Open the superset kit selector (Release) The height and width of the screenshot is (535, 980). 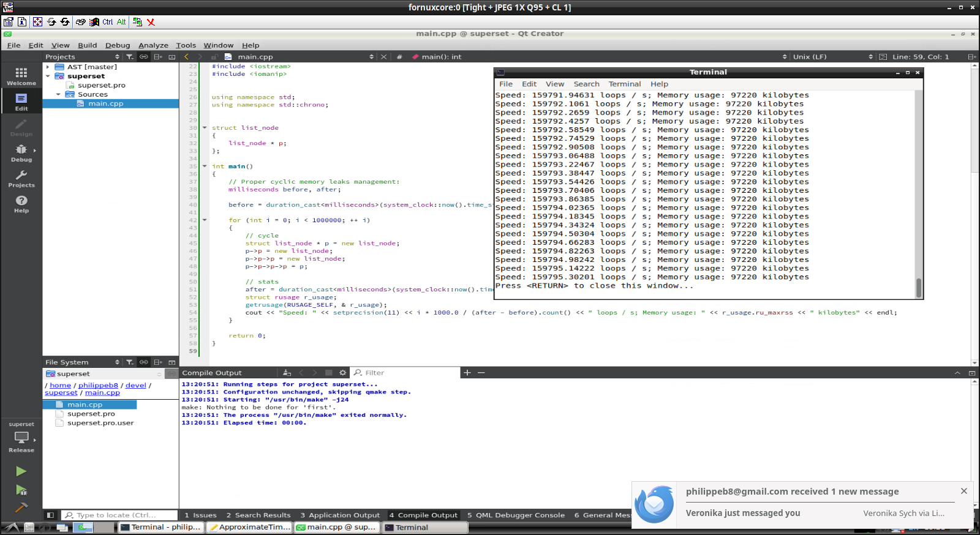(21, 437)
